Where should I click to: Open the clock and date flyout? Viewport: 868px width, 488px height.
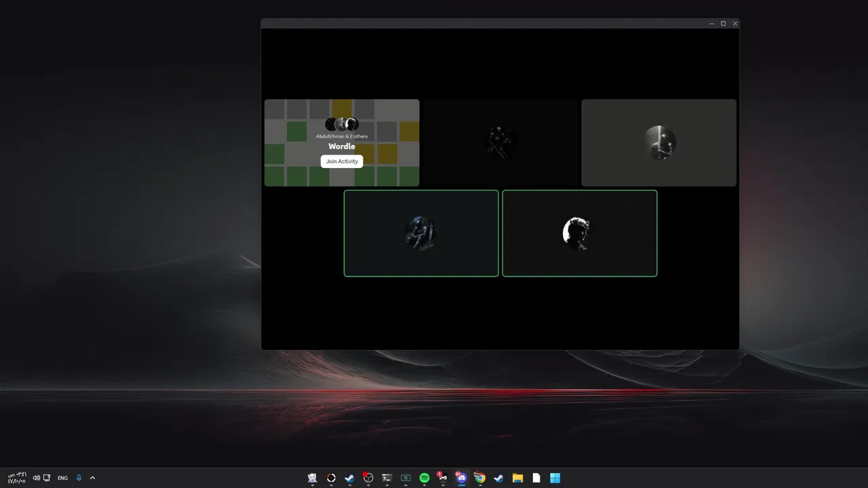(x=16, y=478)
